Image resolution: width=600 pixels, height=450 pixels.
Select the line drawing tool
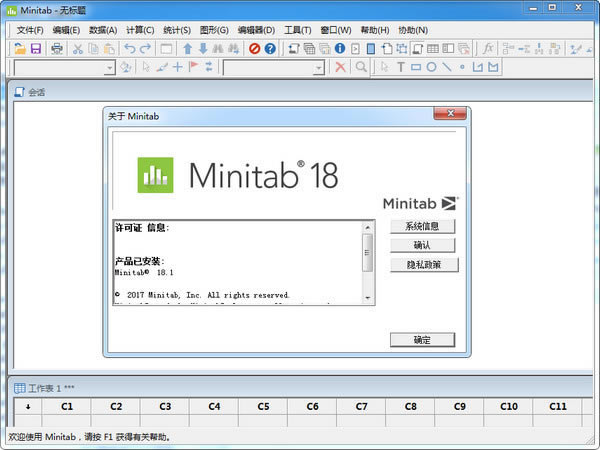[447, 67]
